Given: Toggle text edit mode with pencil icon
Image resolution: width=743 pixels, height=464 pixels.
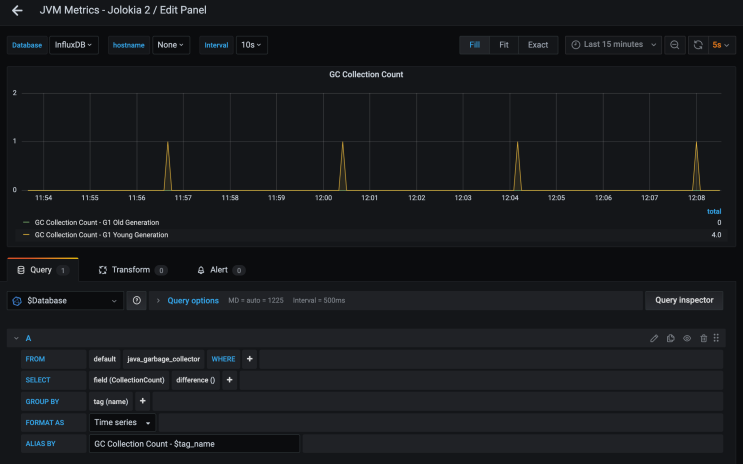Looking at the screenshot, I should (654, 338).
